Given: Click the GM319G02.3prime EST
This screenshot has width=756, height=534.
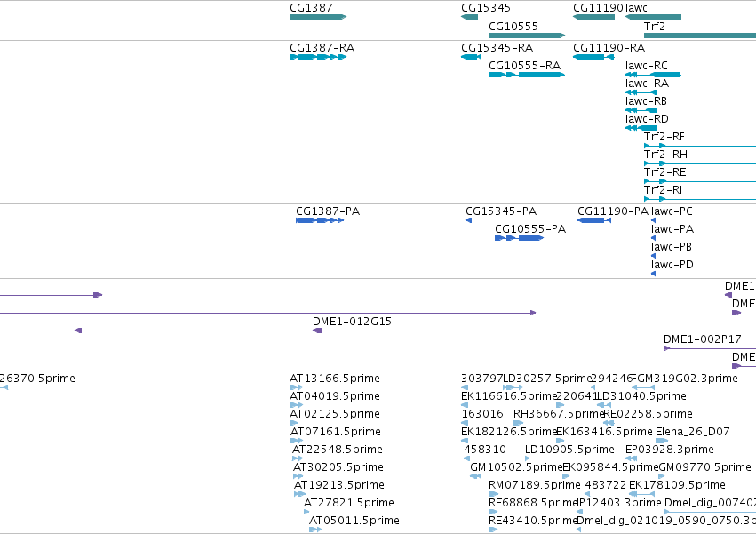Looking at the screenshot, I should 642,387.
